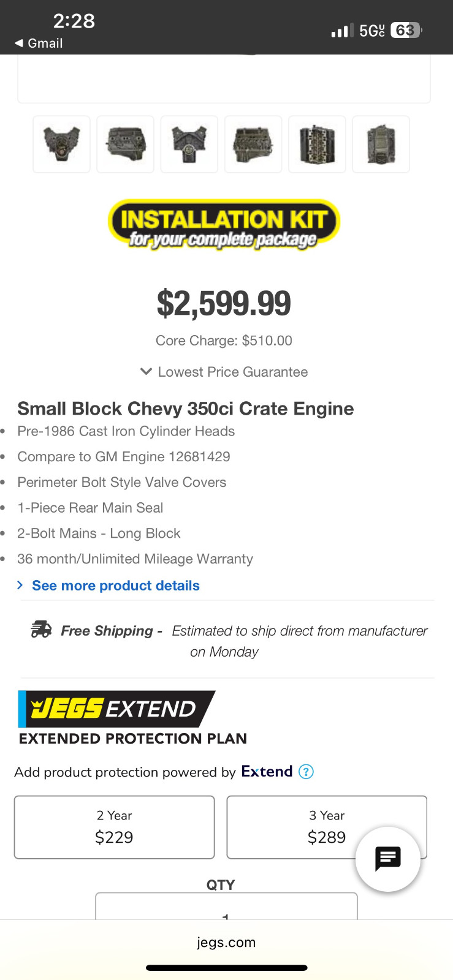The width and height of the screenshot is (453, 980).
Task: View the third engine thumbnail
Action: coord(189,145)
